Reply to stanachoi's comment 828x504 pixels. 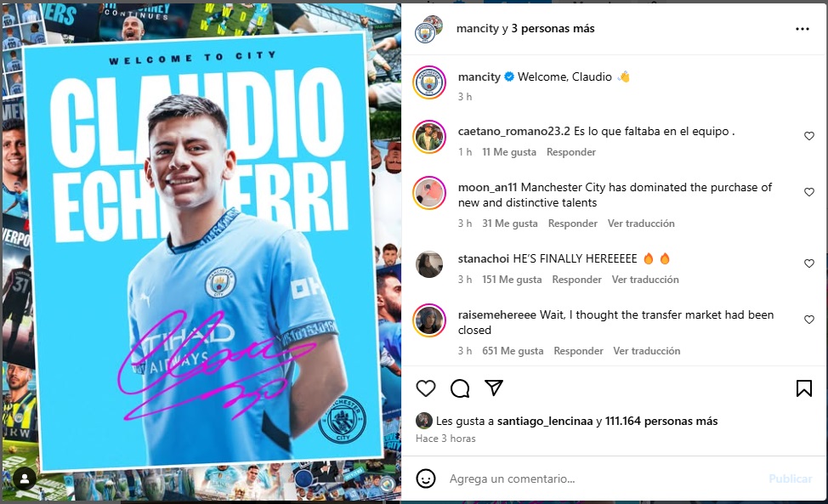pos(576,280)
